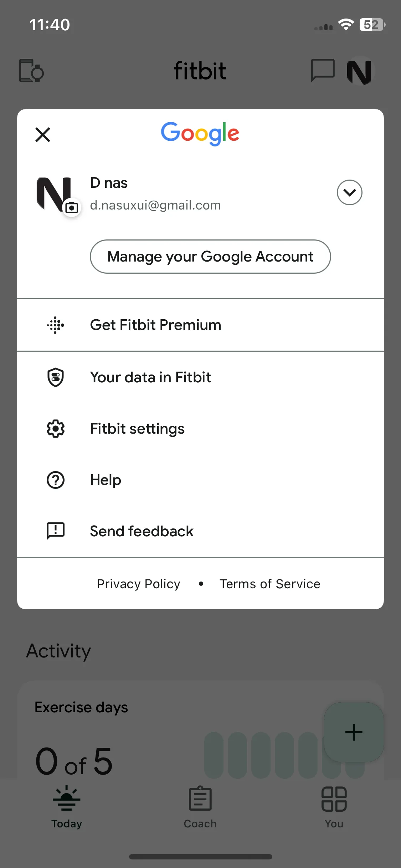Open Your data in Fitbit
Image resolution: width=401 pixels, height=868 pixels.
coord(200,377)
